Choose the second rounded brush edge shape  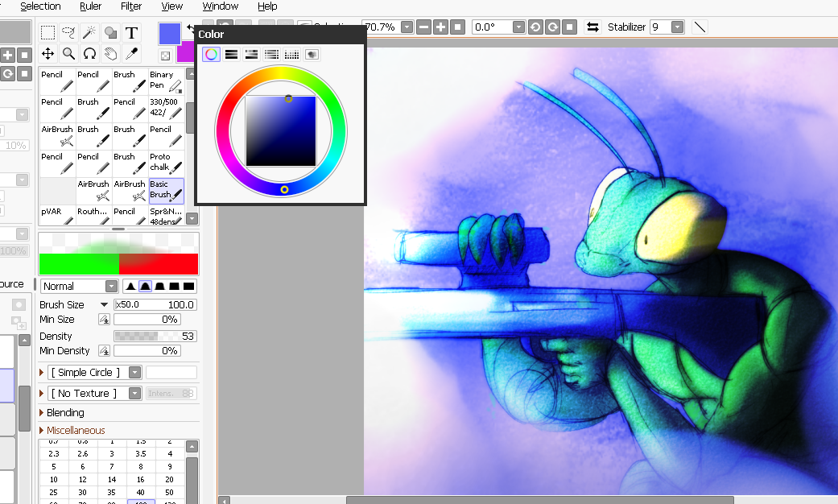tap(146, 287)
